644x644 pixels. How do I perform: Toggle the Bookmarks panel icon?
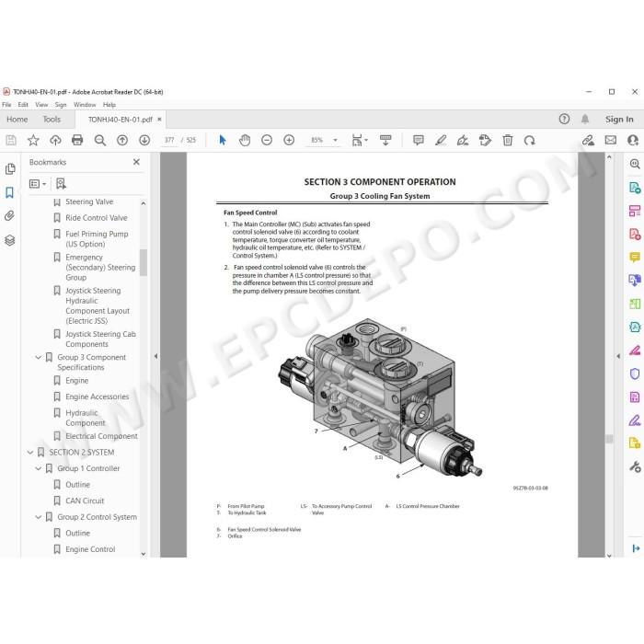(x=10, y=192)
